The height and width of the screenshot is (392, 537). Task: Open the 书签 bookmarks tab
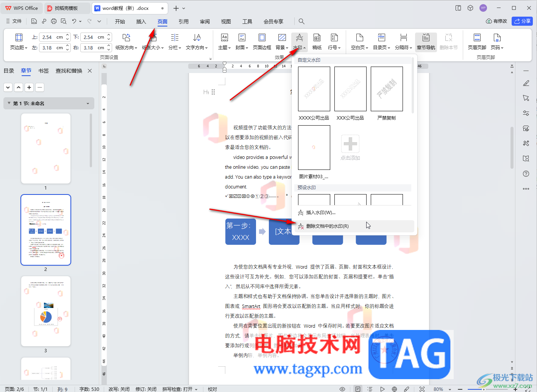[x=44, y=71]
